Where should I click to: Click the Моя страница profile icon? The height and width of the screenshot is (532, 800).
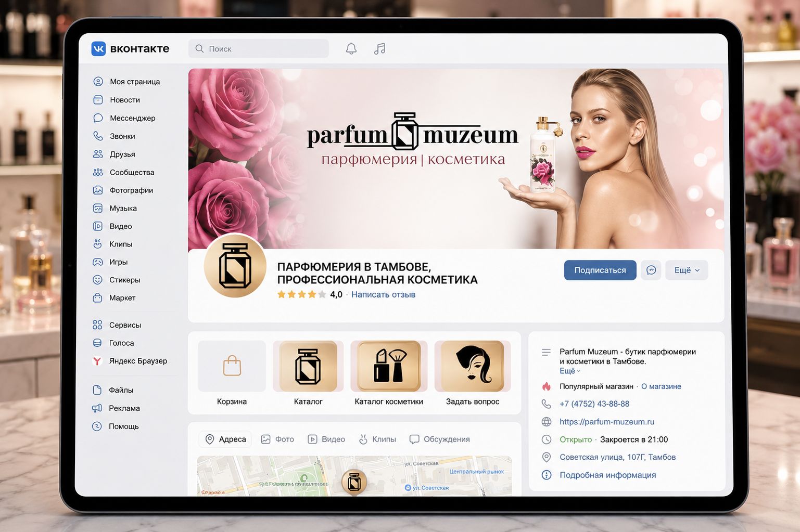pos(98,82)
